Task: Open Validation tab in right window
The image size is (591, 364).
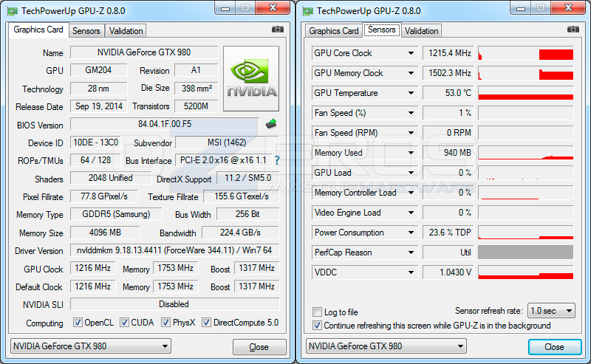Action: click(421, 31)
